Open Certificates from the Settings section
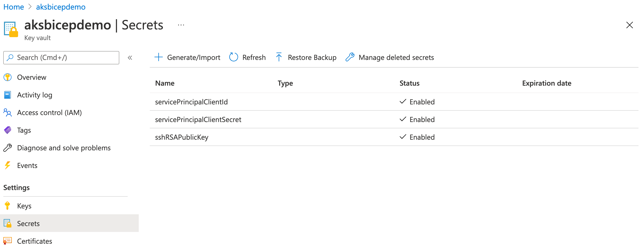Viewport: 644px width, 247px height. click(35, 241)
